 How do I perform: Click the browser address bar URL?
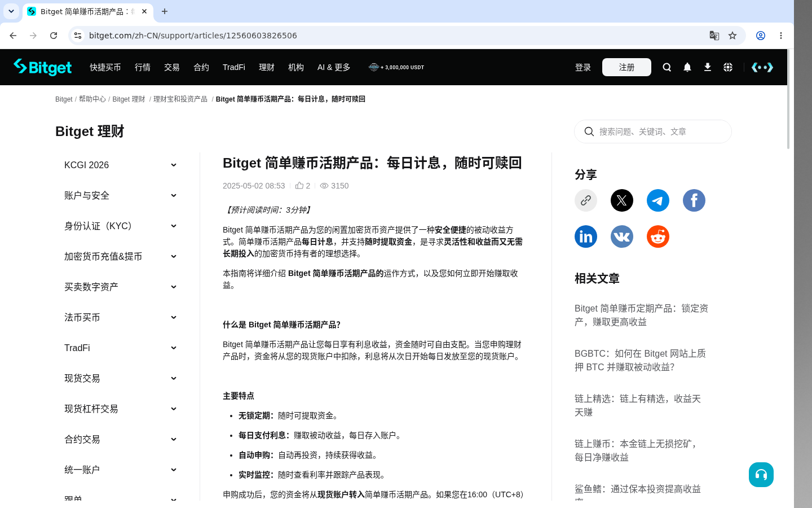[193, 36]
